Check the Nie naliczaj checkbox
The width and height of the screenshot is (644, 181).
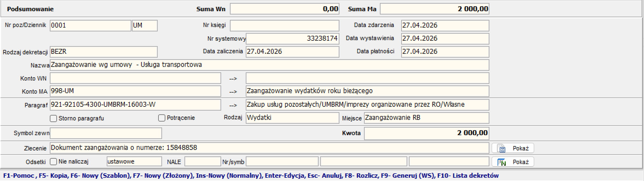click(53, 162)
